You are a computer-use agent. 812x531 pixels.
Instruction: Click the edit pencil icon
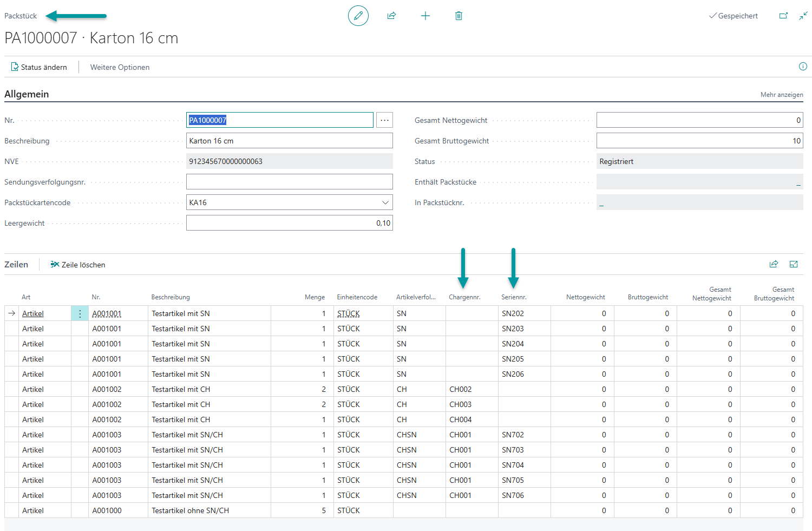(358, 16)
